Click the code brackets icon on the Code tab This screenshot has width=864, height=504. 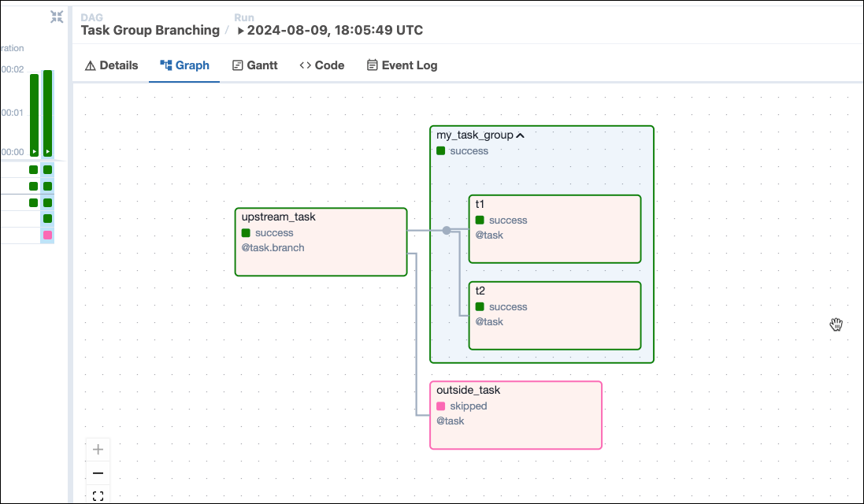point(304,65)
